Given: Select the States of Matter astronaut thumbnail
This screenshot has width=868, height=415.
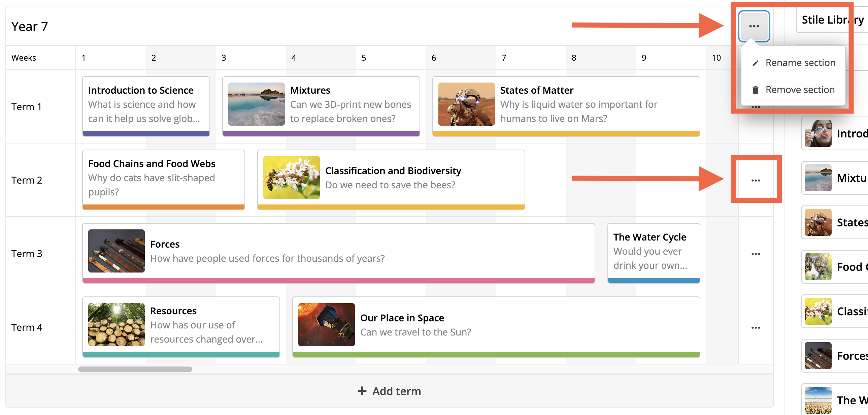Looking at the screenshot, I should pyautogui.click(x=466, y=104).
